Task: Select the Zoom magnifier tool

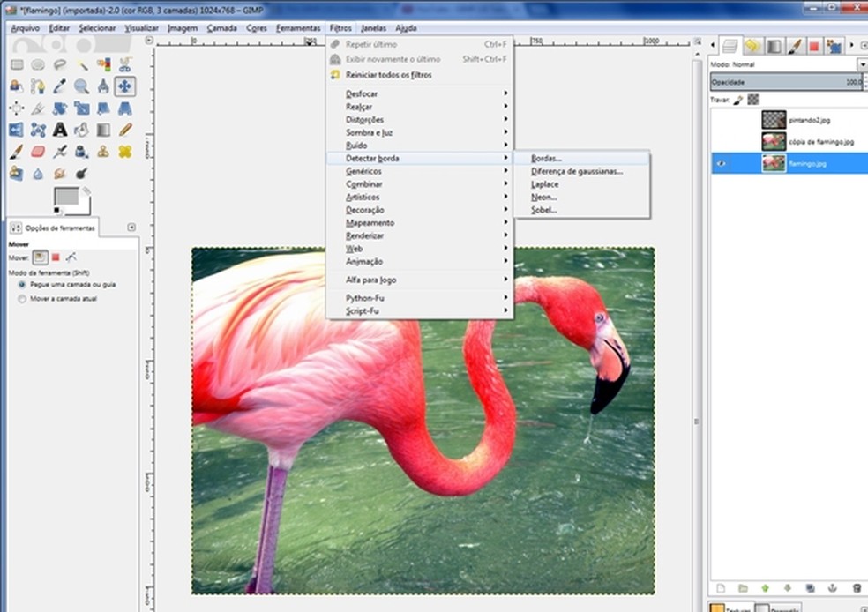Action: coord(81,86)
